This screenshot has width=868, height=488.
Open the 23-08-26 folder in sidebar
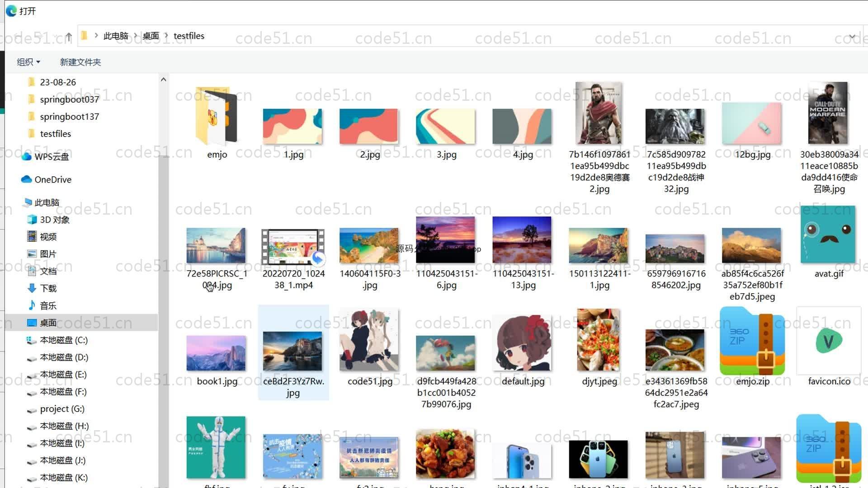[x=58, y=82]
